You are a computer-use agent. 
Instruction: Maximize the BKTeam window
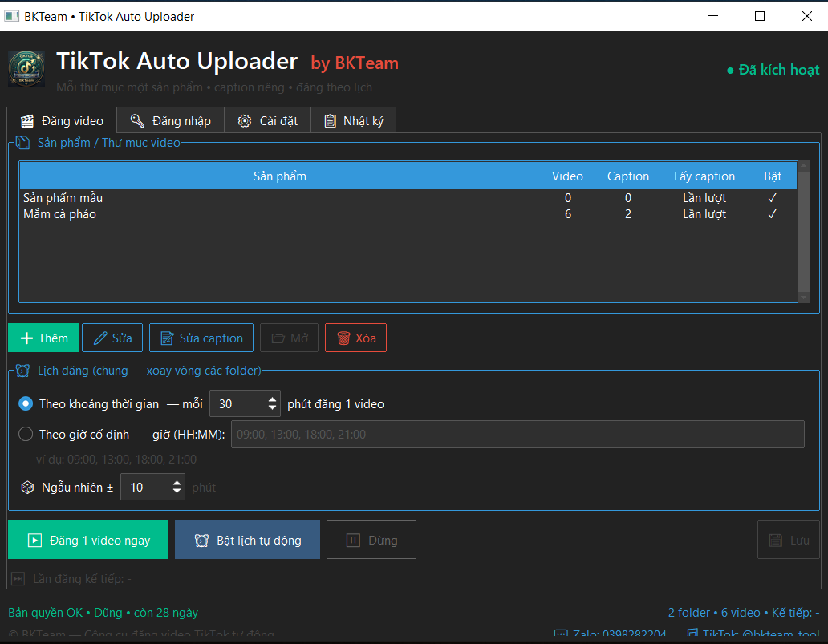760,16
